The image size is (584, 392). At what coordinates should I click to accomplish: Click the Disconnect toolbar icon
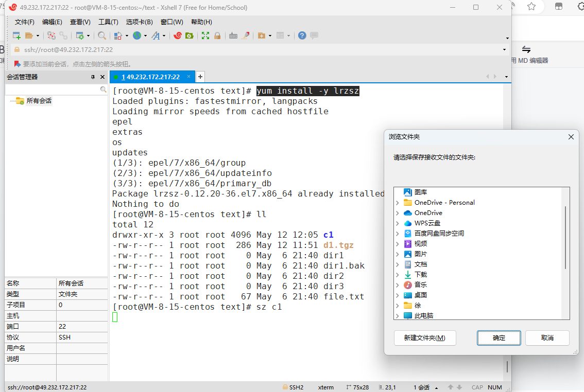(51, 35)
